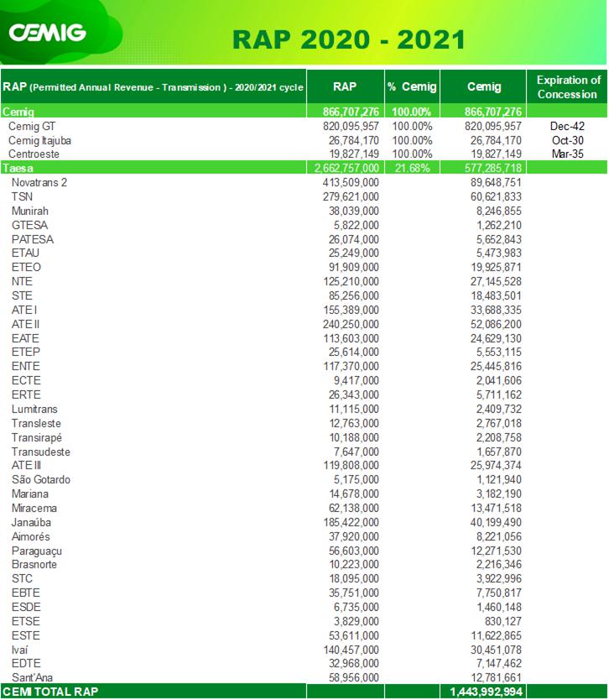Select Cemig value '30,451,078' for Ivaí

tap(496, 650)
